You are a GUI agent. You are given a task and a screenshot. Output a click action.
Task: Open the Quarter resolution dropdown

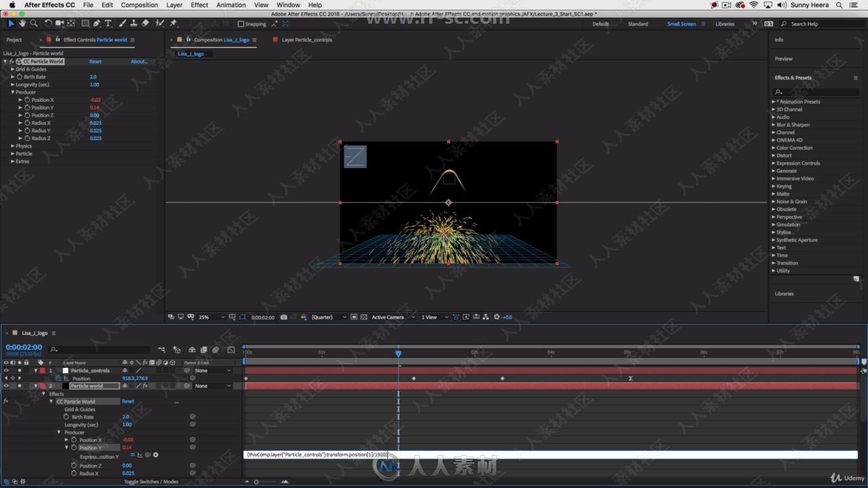[329, 317]
